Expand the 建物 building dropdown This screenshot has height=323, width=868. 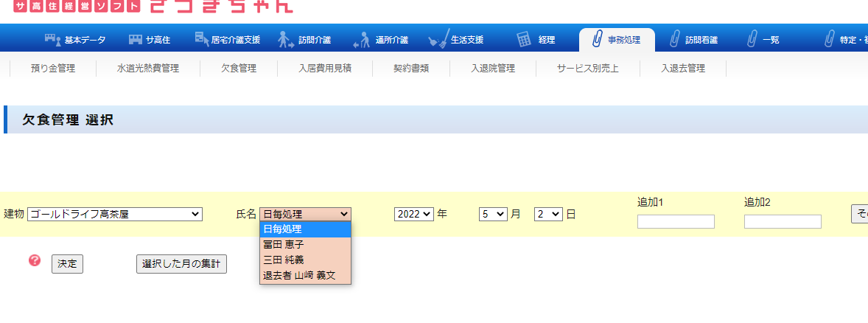[x=115, y=214]
